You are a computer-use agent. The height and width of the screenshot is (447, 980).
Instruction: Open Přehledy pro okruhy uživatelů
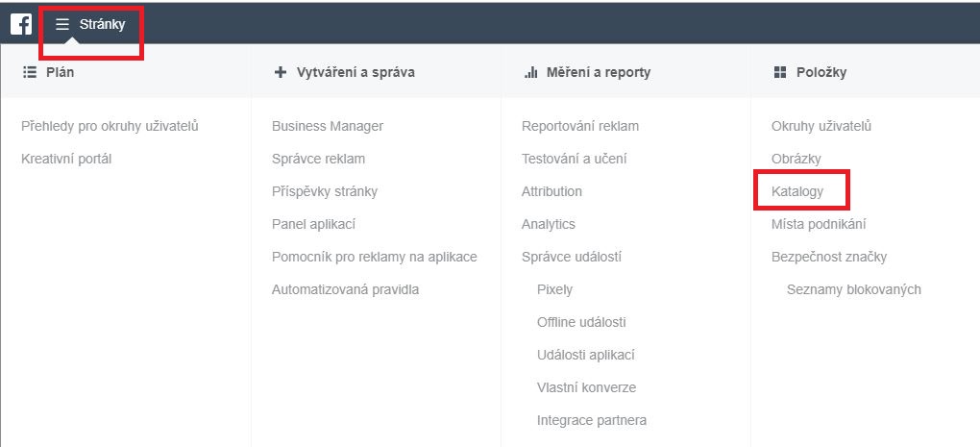[110, 126]
